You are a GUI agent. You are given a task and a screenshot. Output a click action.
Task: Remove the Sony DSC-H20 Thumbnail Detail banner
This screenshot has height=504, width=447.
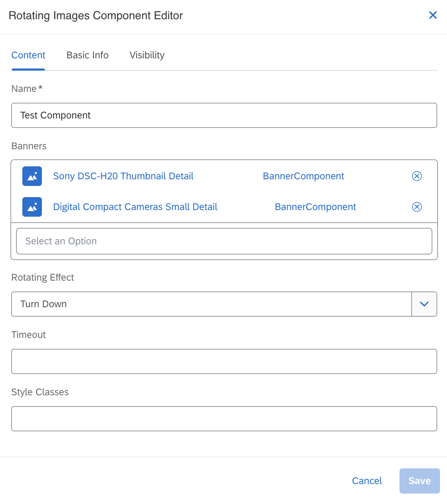[x=417, y=176]
